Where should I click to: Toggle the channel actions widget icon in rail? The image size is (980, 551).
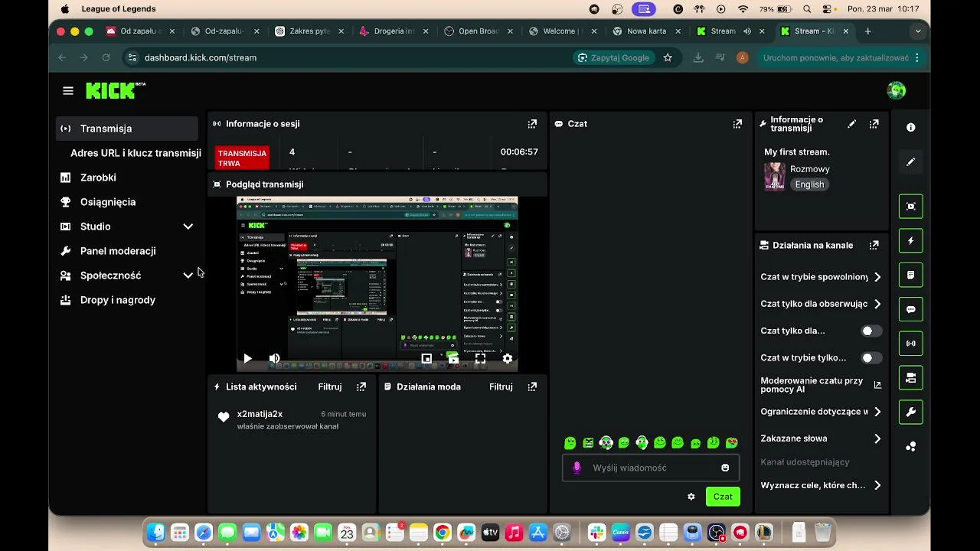[x=911, y=377]
